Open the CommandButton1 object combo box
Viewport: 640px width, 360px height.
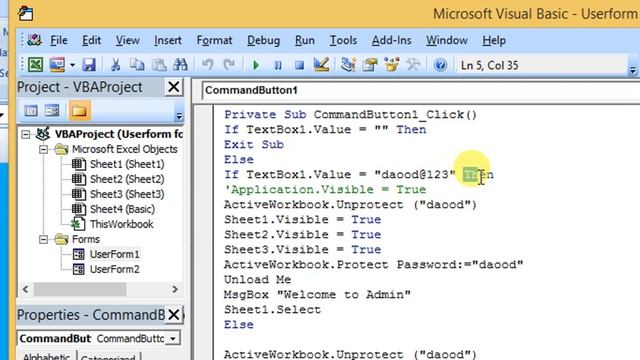[x=420, y=90]
